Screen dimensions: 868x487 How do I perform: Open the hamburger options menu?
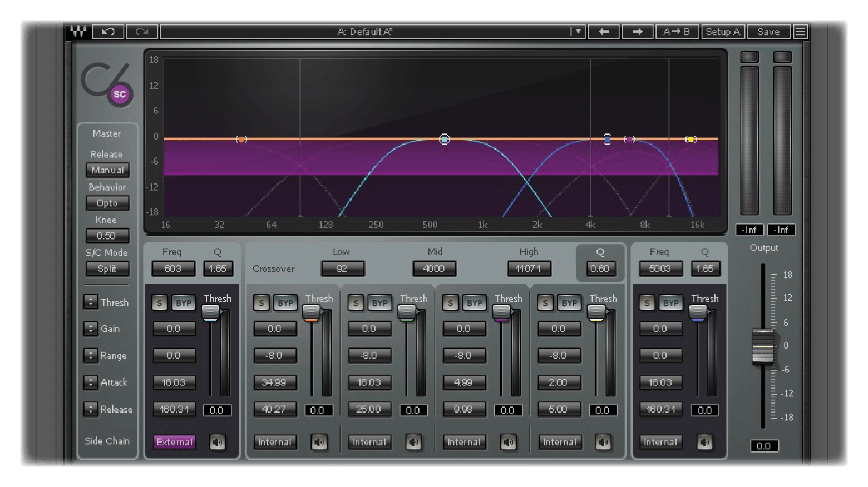click(x=800, y=32)
